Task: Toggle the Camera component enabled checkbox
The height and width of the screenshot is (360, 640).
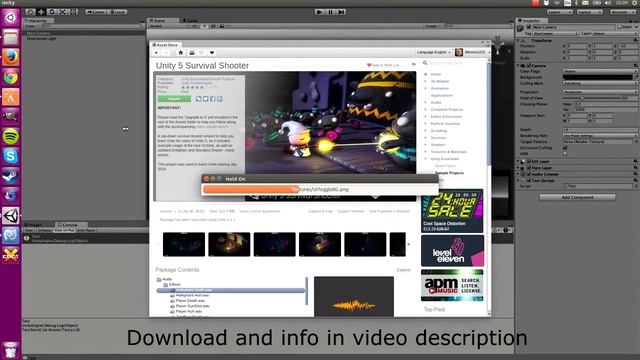Action: [x=529, y=65]
